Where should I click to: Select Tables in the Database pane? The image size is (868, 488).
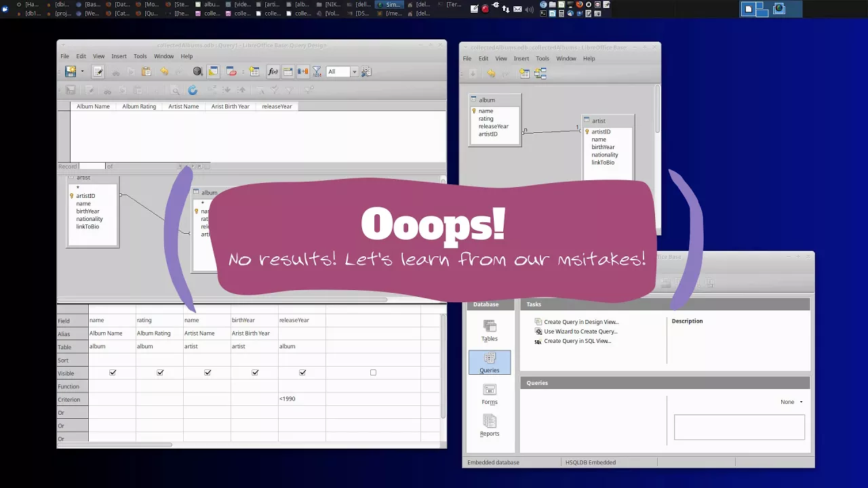click(489, 330)
